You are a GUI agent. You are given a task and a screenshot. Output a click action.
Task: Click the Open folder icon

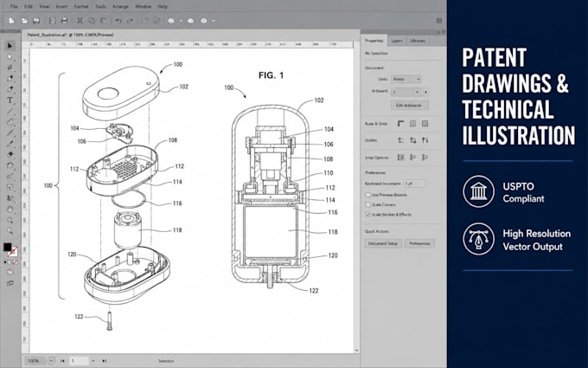tap(24, 21)
